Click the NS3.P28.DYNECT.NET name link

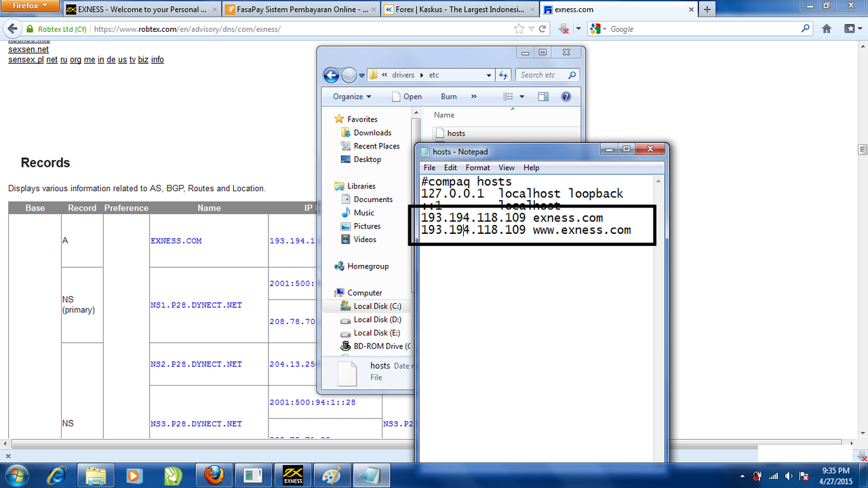(x=196, y=424)
